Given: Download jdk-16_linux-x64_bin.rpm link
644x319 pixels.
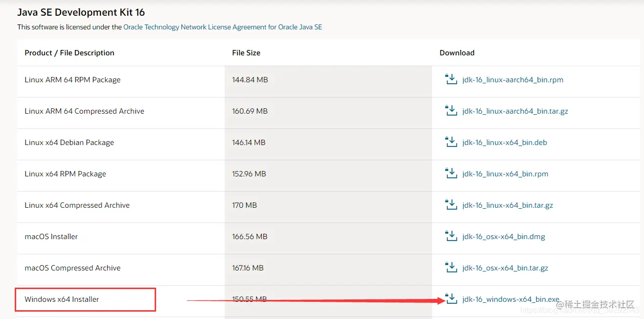Looking at the screenshot, I should click(505, 174).
